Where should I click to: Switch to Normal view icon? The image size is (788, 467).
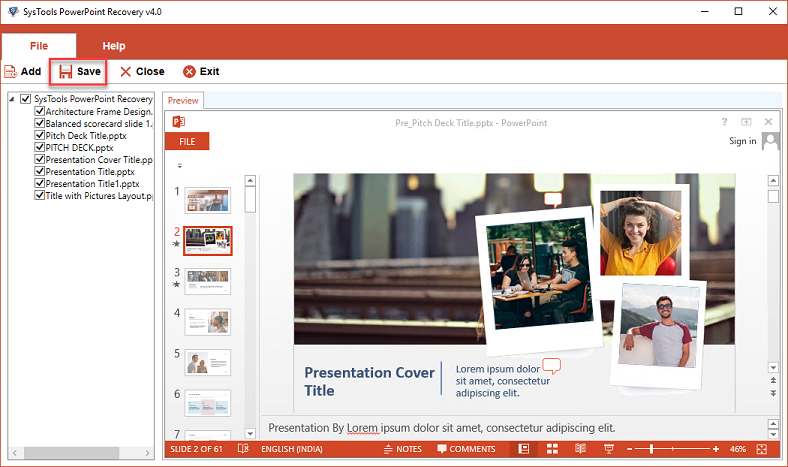524,449
